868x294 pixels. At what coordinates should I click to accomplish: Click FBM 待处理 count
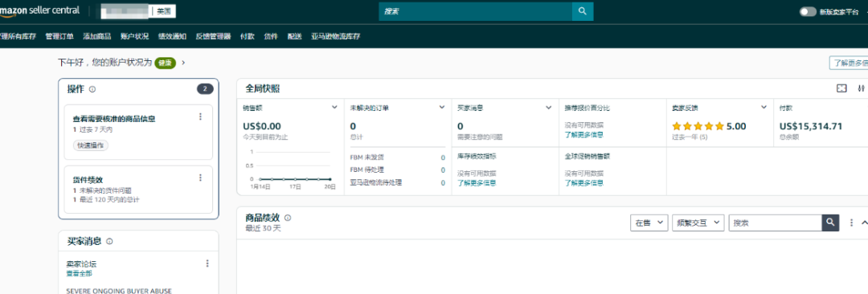point(443,170)
